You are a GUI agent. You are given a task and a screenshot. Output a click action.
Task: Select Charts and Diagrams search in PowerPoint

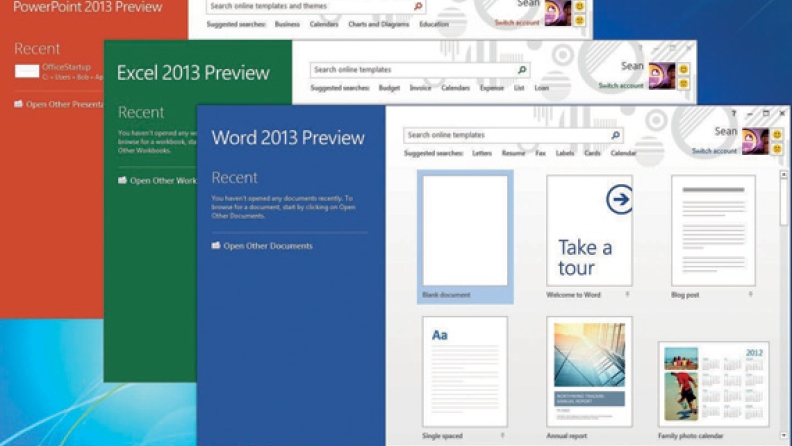[x=378, y=24]
